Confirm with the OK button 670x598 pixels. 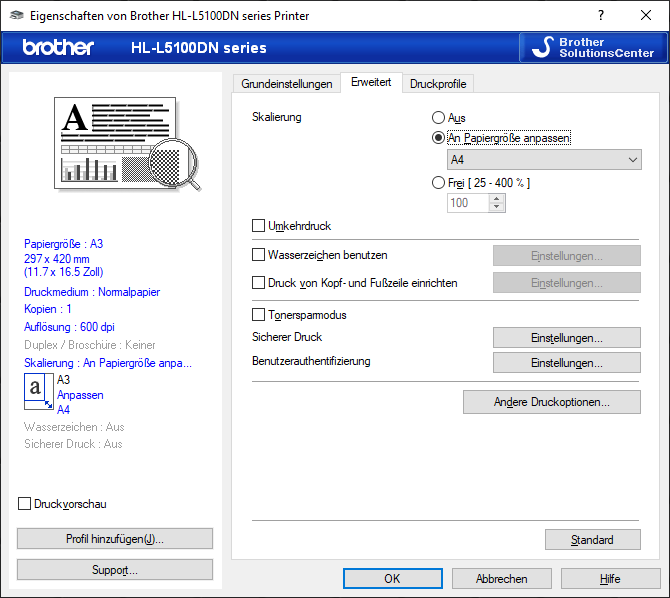392,578
